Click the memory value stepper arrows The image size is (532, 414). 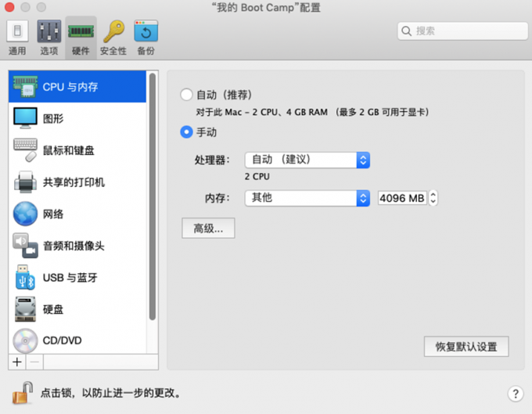pyautogui.click(x=433, y=198)
